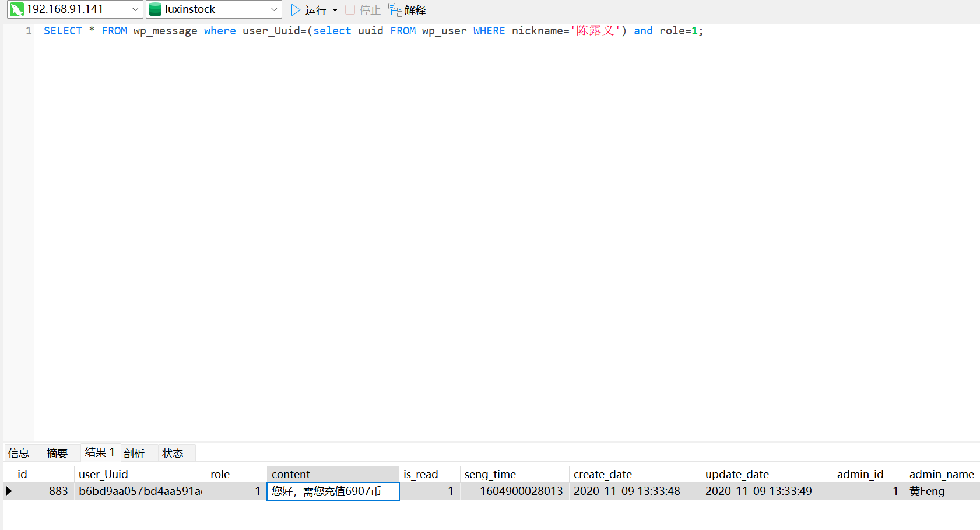Click line number 1 in editor gutter
Image resolution: width=980 pixels, height=530 pixels.
[29, 31]
